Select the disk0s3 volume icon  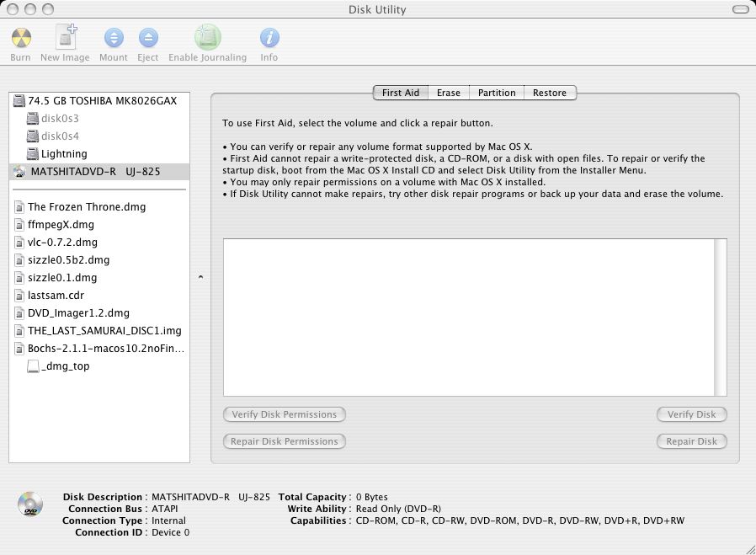coord(32,118)
